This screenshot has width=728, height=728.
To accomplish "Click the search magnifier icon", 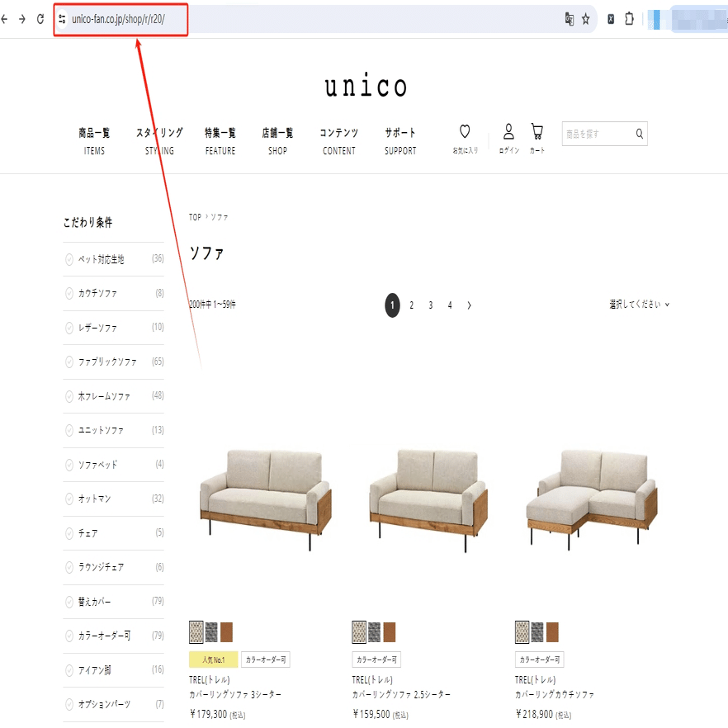I will pos(640,134).
